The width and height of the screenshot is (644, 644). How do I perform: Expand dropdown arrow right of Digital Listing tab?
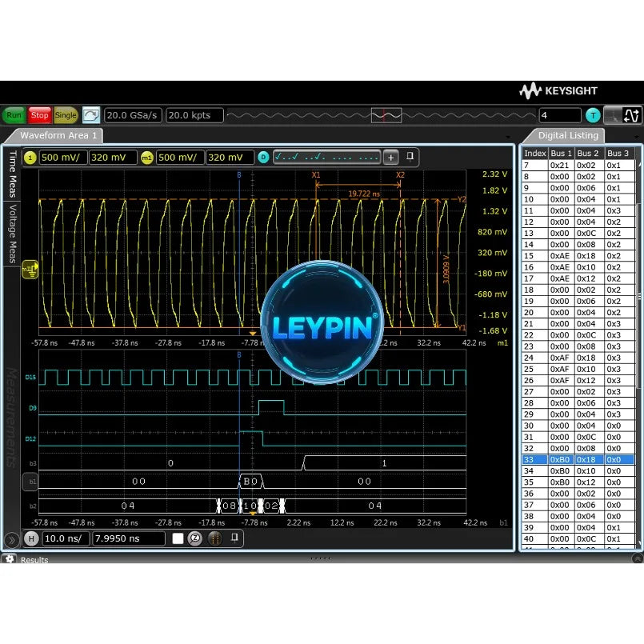[x=637, y=136]
